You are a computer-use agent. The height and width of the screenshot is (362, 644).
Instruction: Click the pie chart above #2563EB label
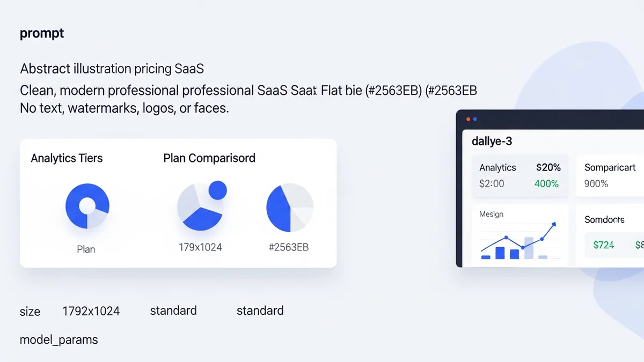[x=289, y=208]
